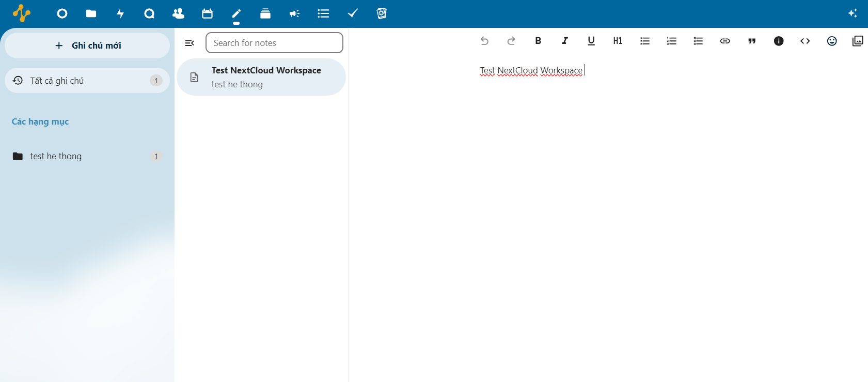
Task: Open the list-style app icon in header
Action: click(323, 13)
